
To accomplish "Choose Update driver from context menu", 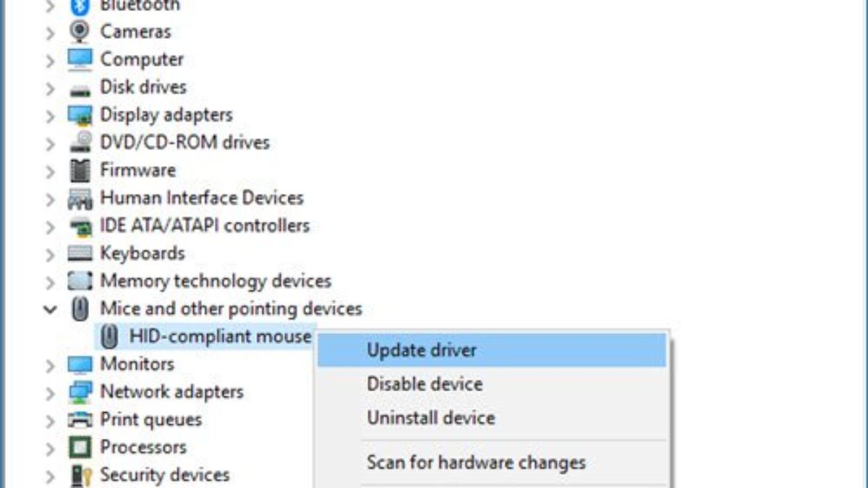I will (x=422, y=351).
